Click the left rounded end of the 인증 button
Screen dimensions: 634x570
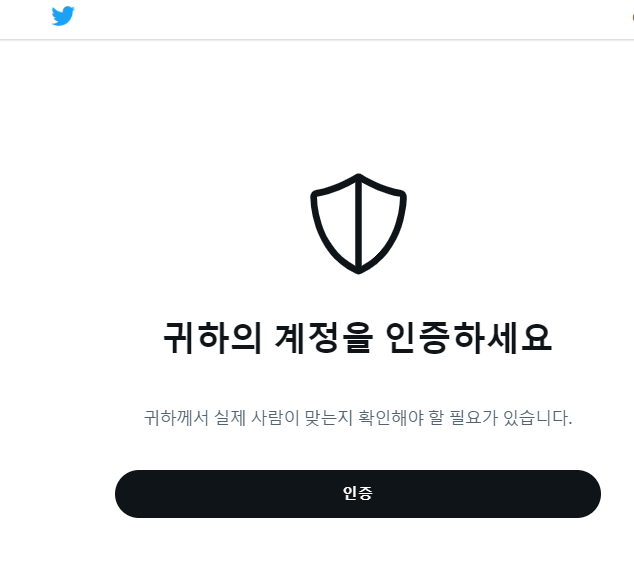tap(131, 494)
